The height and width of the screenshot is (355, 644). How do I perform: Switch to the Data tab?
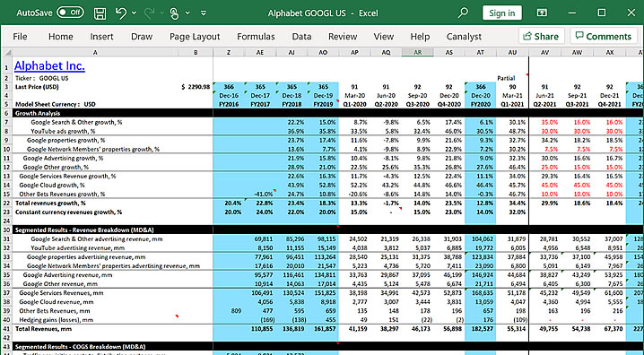(x=301, y=37)
